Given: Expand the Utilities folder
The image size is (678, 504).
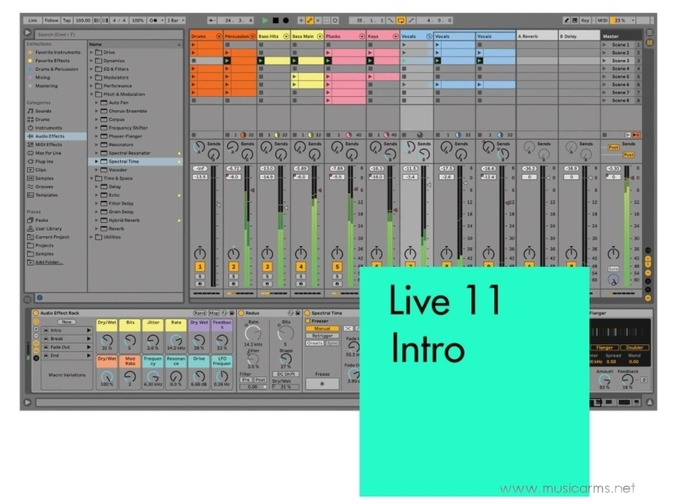Looking at the screenshot, I should [x=90, y=238].
